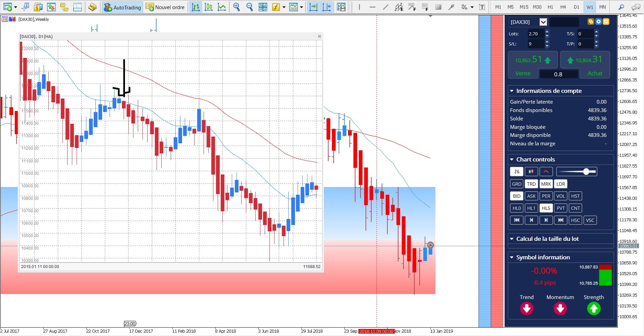This screenshot has height=336, width=644.
Task: Open the Fibonacci retracement tool
Action: (412, 7)
